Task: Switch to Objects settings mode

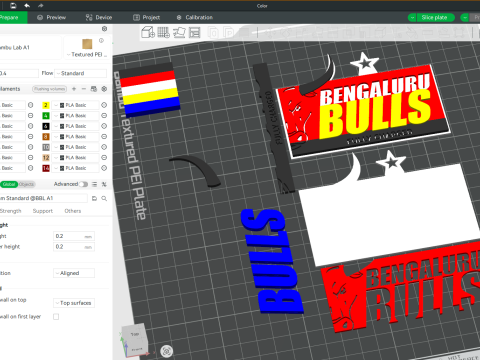Action: [x=26, y=184]
